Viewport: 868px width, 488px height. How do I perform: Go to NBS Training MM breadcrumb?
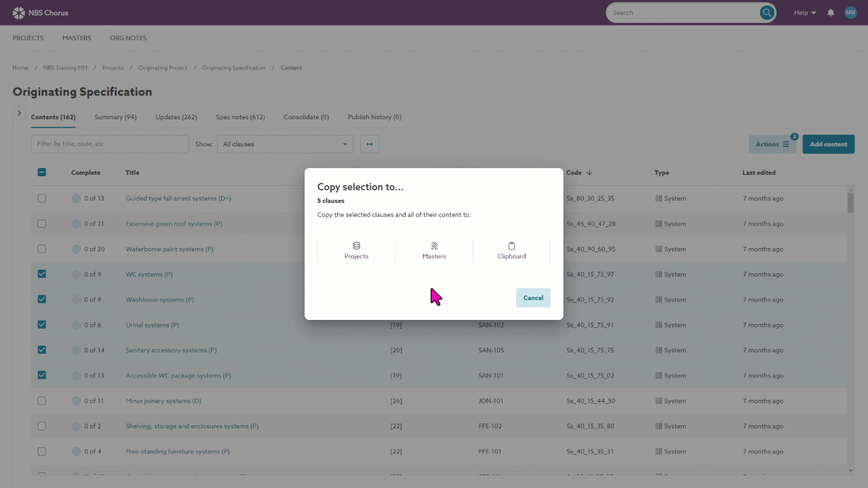pyautogui.click(x=65, y=68)
